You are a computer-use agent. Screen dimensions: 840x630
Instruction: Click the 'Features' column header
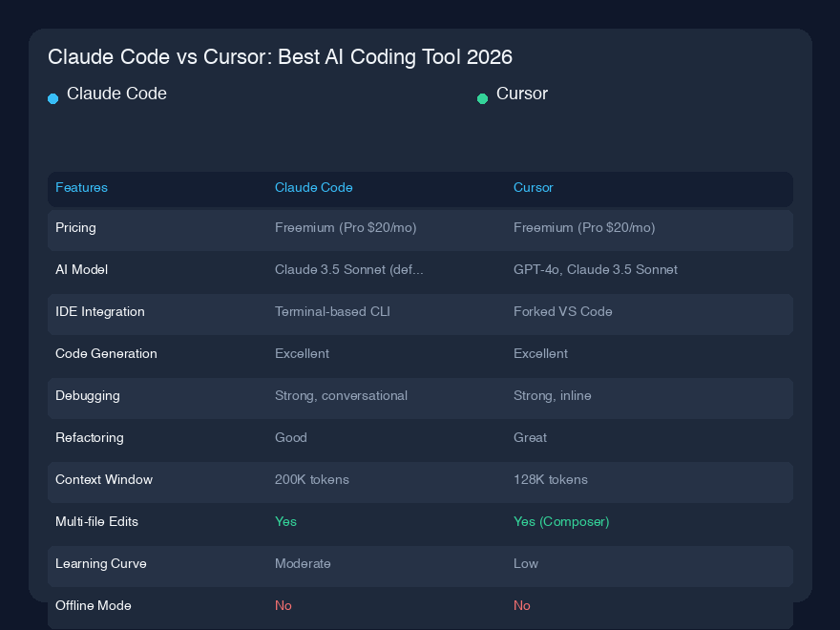pos(81,187)
